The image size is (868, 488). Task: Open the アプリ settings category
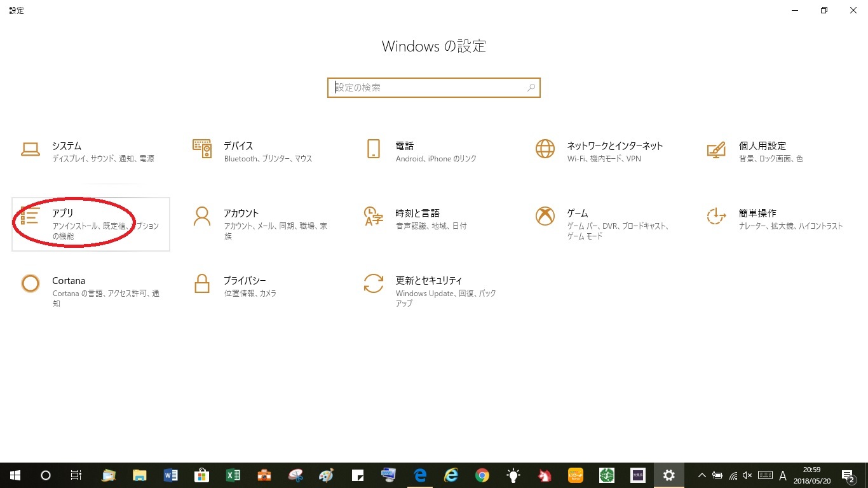[x=91, y=224]
